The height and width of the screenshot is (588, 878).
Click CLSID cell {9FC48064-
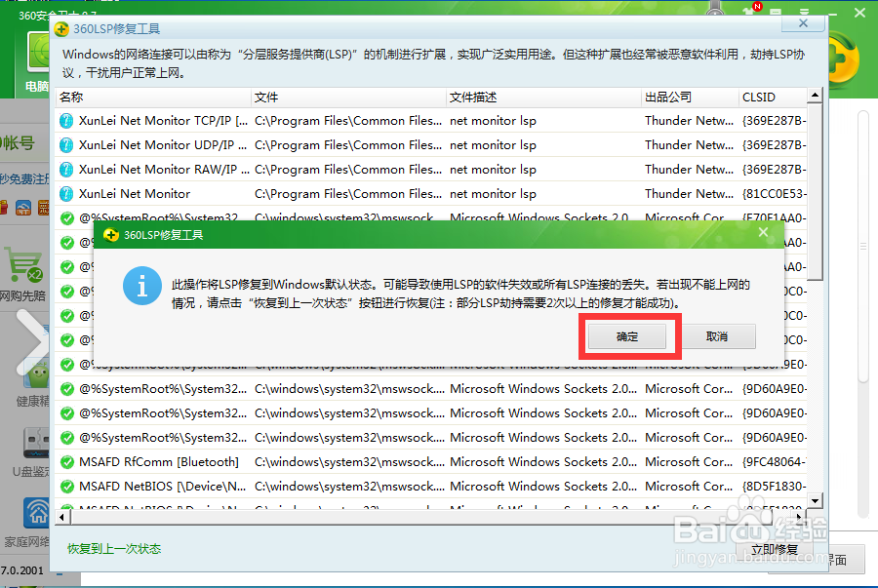[774, 461]
